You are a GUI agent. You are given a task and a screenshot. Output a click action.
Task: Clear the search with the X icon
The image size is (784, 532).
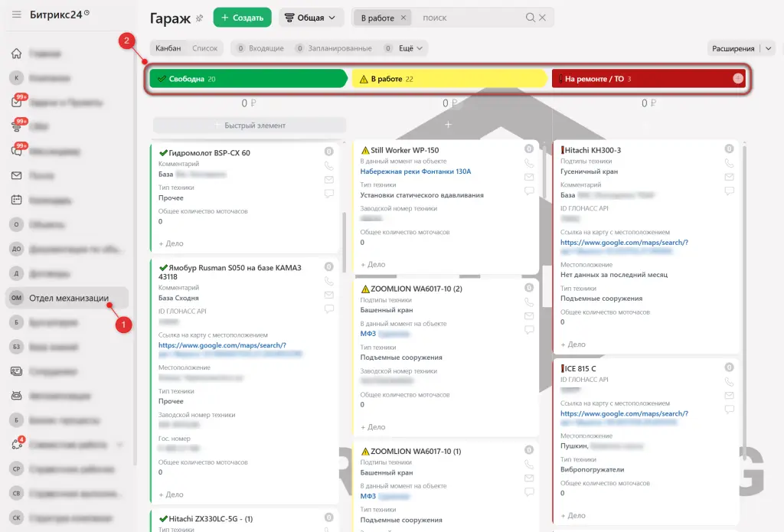543,18
